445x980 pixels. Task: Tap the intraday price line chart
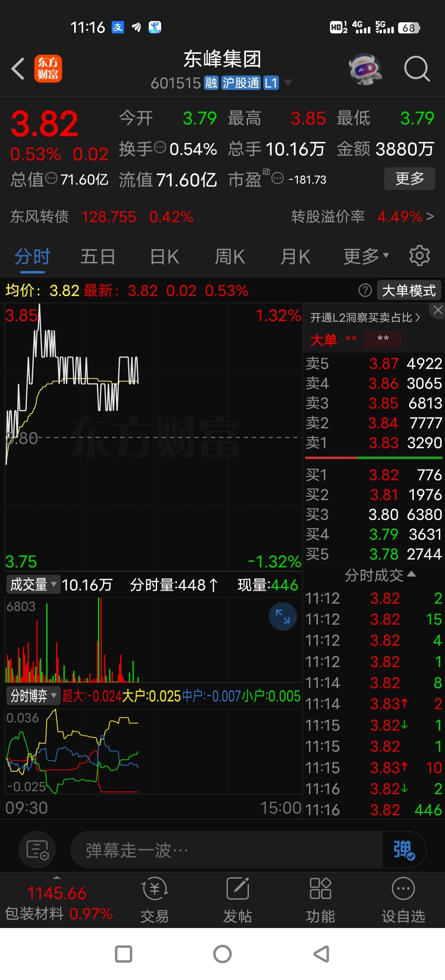pos(153,437)
